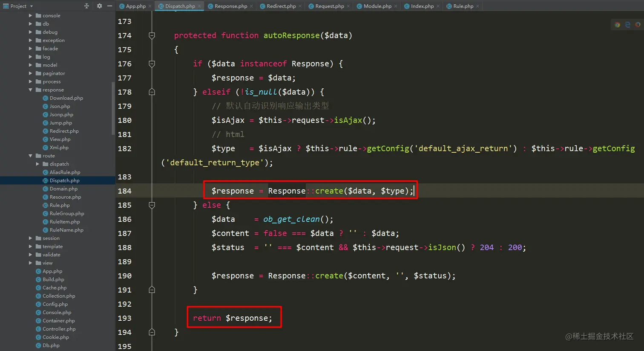Open RuleName.php in project tree
The image size is (644, 351).
(63, 230)
